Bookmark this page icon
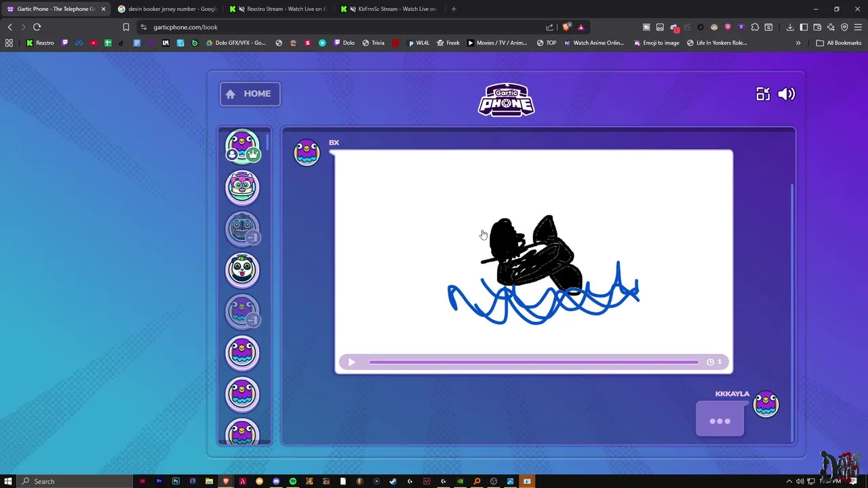The image size is (868, 488). 125,27
